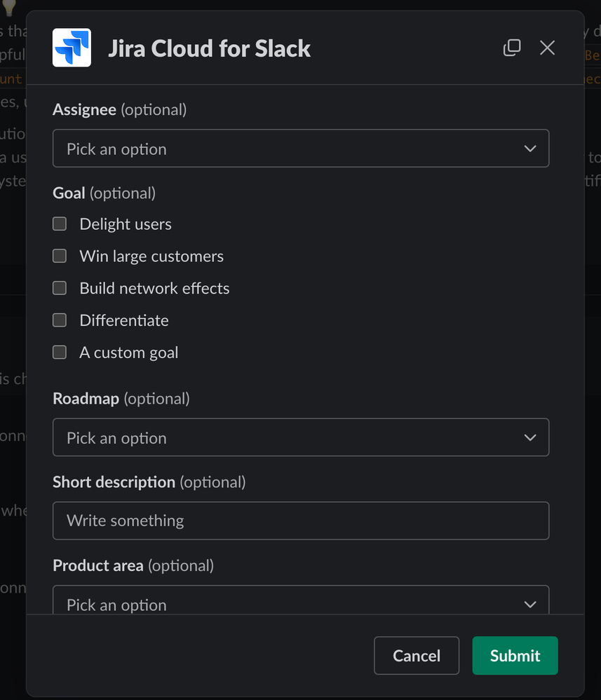
Task: Expand the Roadmap options list
Action: tap(300, 437)
